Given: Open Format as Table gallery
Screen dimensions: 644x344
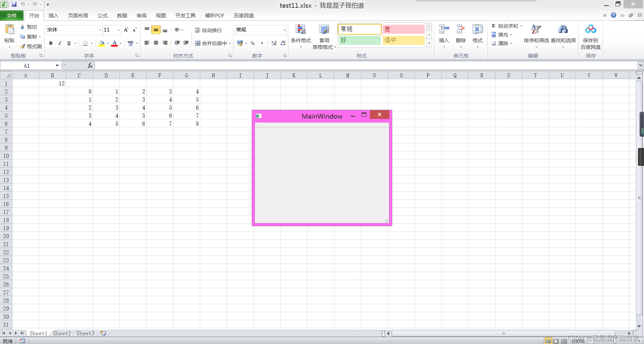Looking at the screenshot, I should (x=324, y=37).
